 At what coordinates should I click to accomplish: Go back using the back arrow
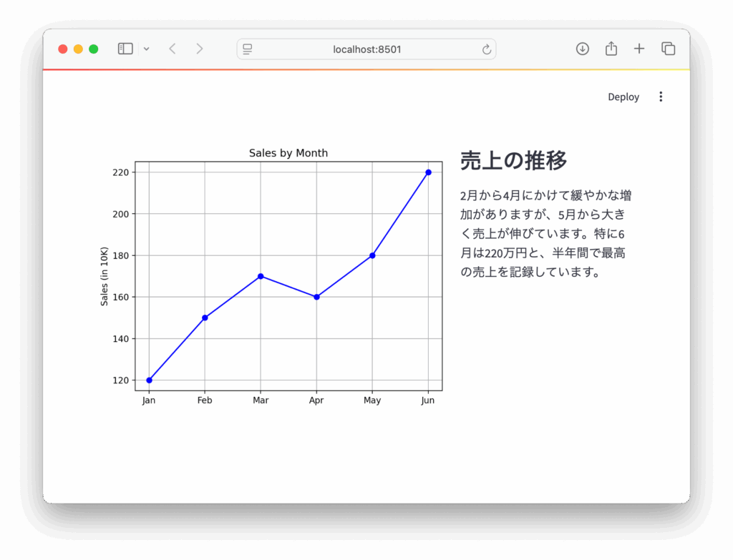[173, 49]
